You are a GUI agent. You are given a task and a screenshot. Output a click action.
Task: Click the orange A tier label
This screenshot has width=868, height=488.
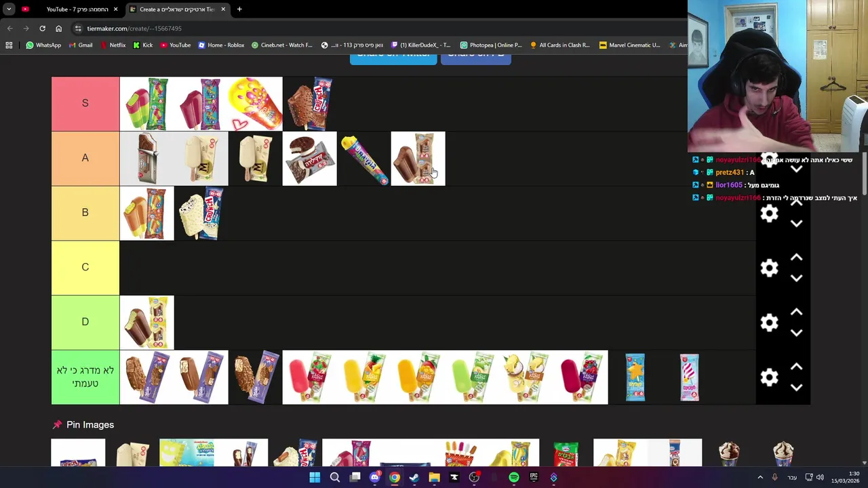(85, 158)
